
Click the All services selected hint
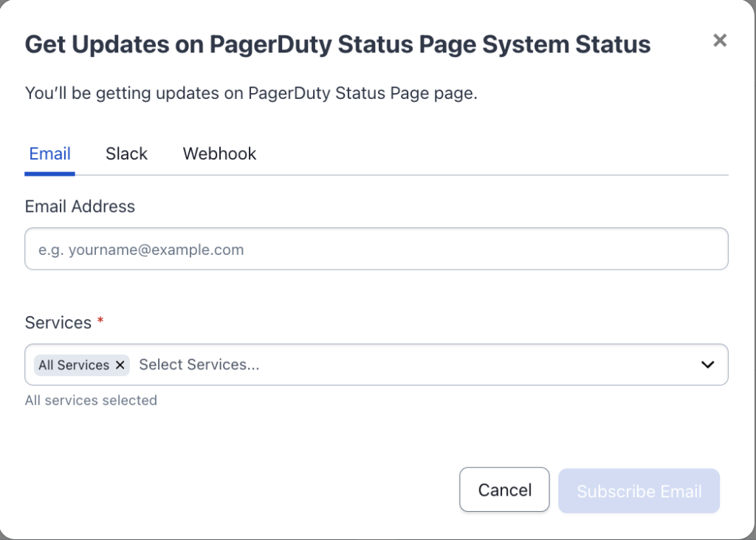pyautogui.click(x=91, y=400)
